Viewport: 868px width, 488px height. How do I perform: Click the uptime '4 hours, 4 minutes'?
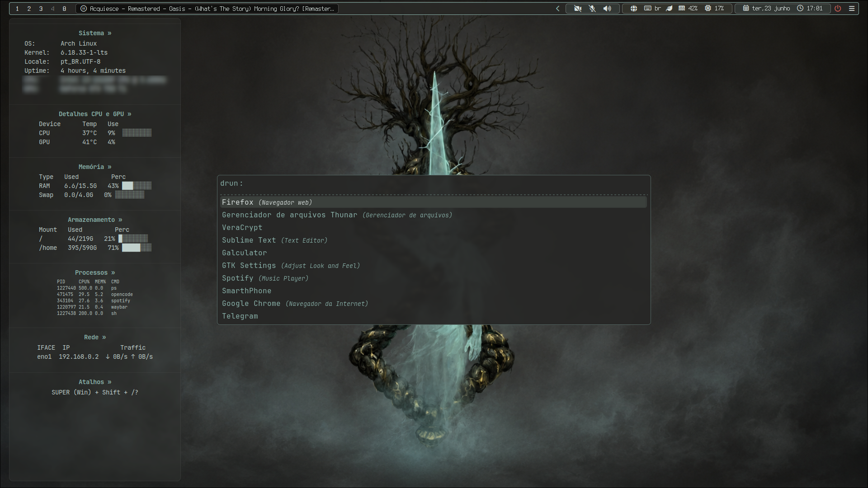(x=93, y=70)
